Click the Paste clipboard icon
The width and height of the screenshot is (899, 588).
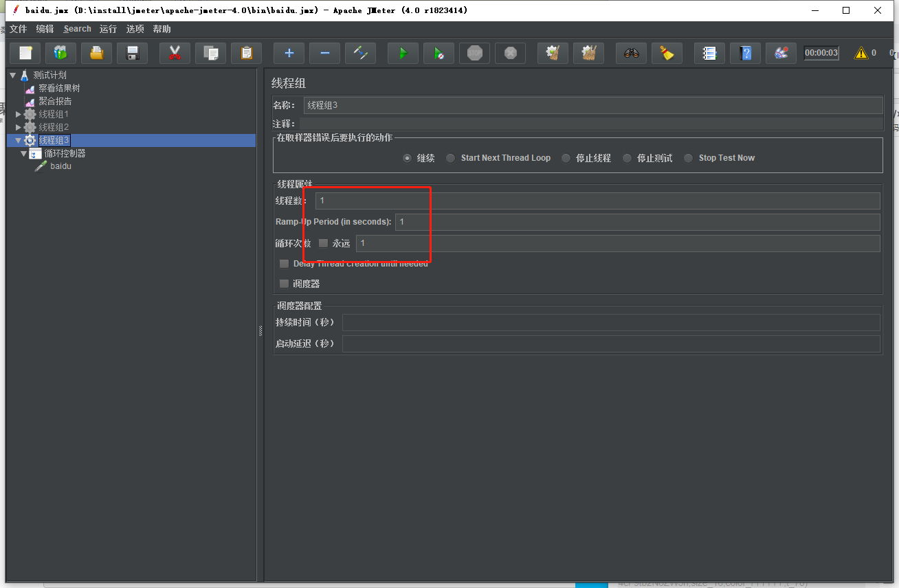point(247,53)
